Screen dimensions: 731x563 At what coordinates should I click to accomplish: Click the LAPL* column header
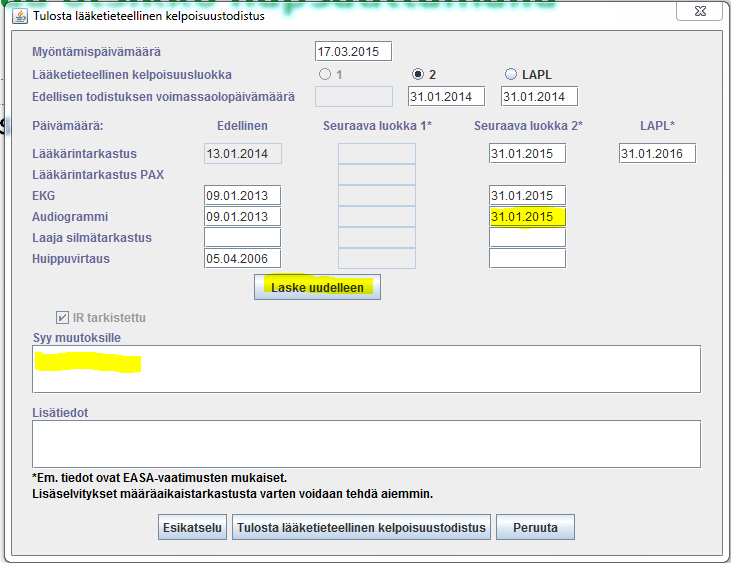657,125
